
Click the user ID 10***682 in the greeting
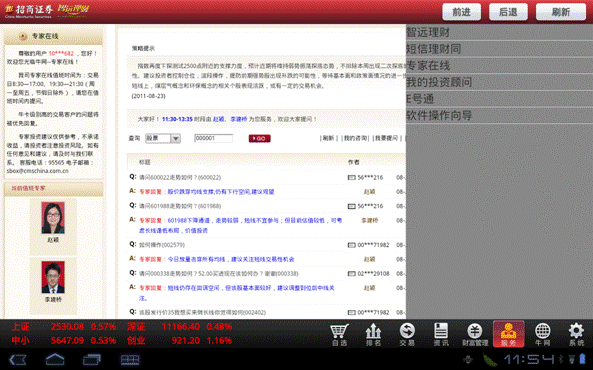pos(61,53)
